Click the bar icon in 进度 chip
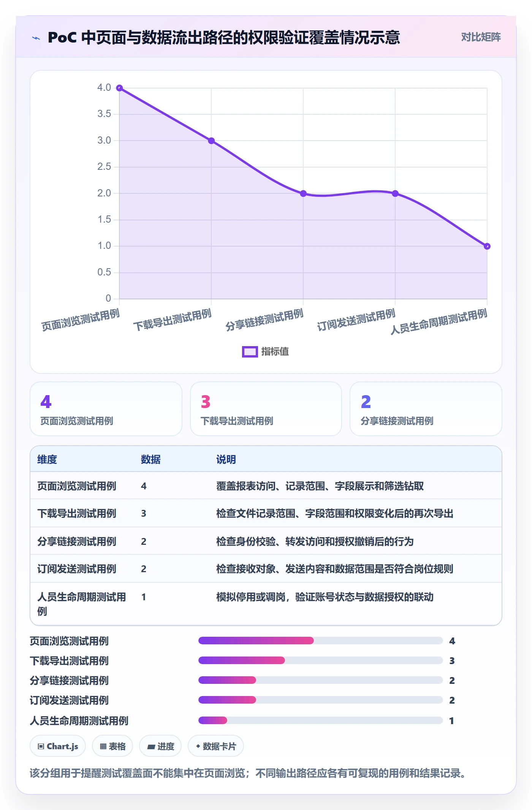The height and width of the screenshot is (810, 532). click(x=151, y=747)
